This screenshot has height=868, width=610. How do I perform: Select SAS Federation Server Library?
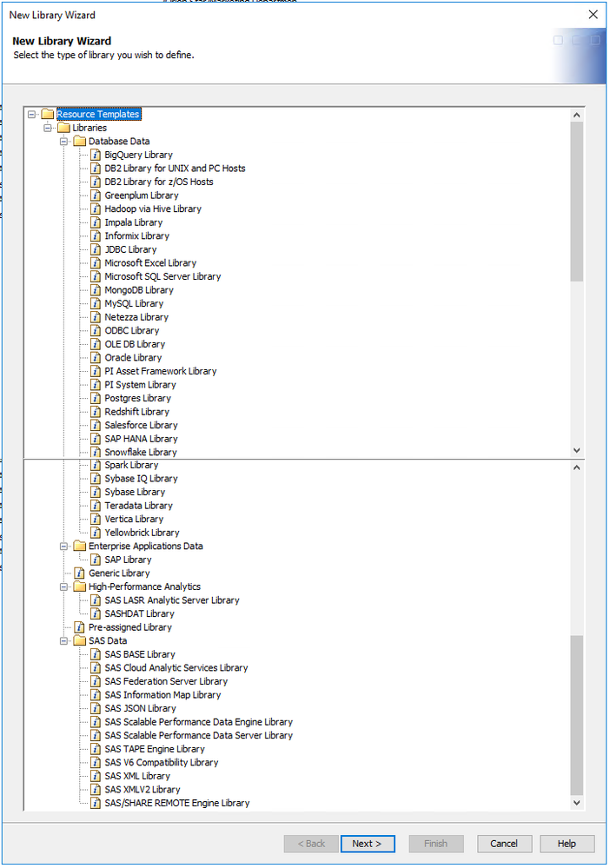pyautogui.click(x=166, y=681)
